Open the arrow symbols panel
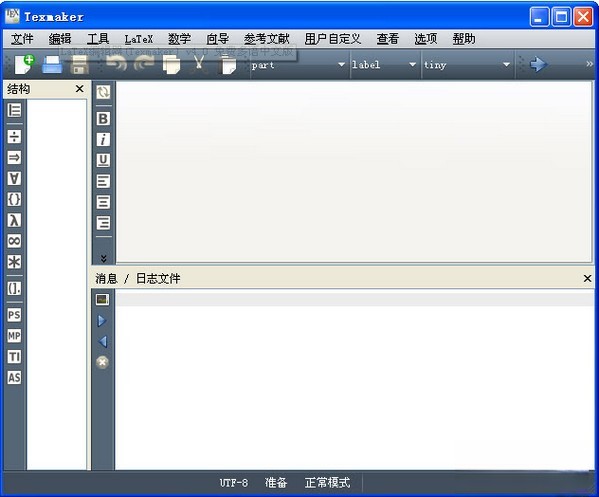The height and width of the screenshot is (497, 599). (x=14, y=157)
